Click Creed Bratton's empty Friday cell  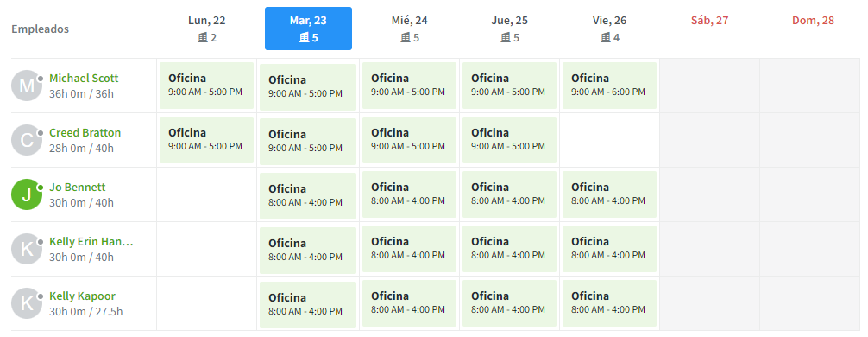[609, 140]
